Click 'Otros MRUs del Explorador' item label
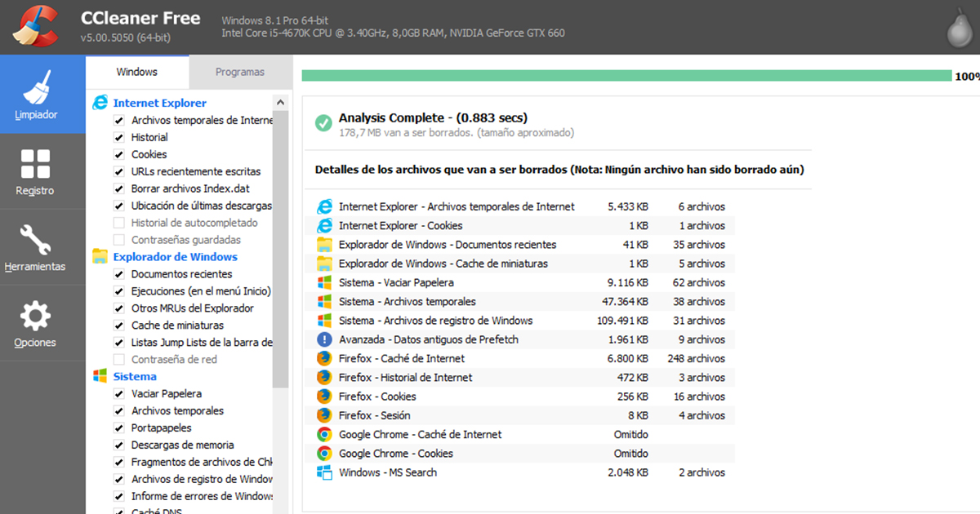This screenshot has width=980, height=514. tap(193, 308)
